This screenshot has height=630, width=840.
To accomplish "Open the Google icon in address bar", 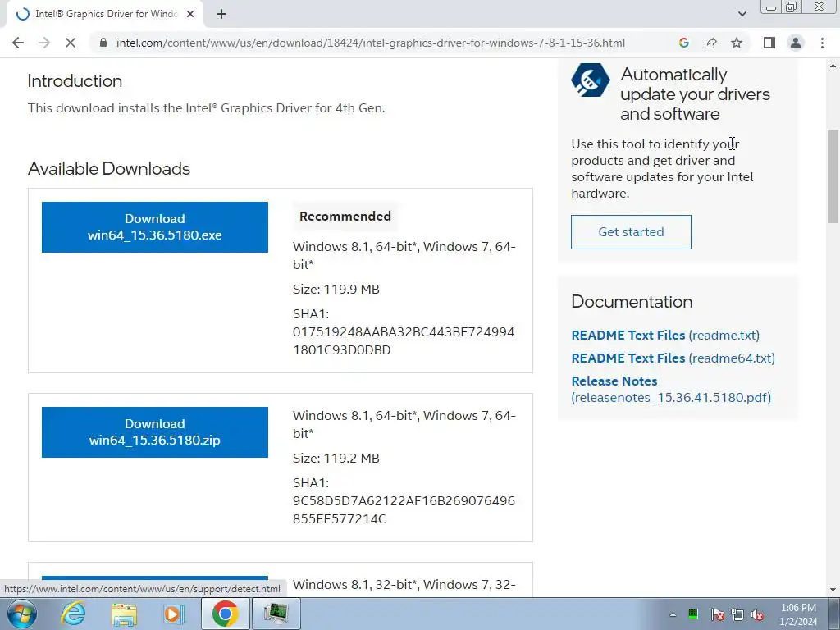I will coord(683,43).
